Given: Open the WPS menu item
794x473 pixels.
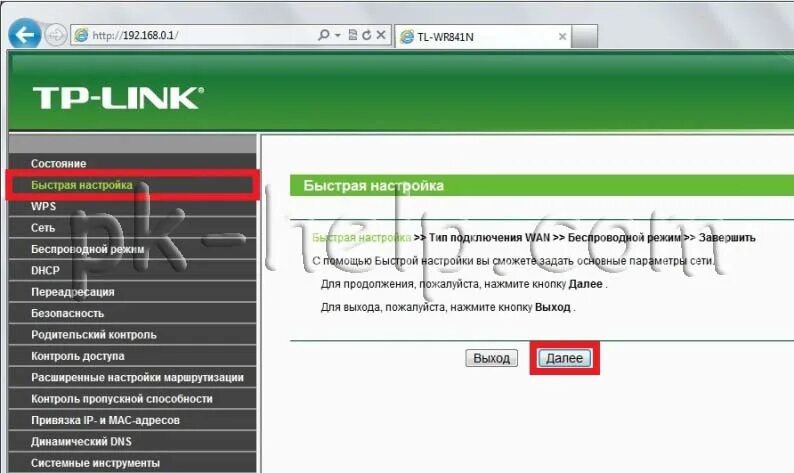Looking at the screenshot, I should click(133, 207).
